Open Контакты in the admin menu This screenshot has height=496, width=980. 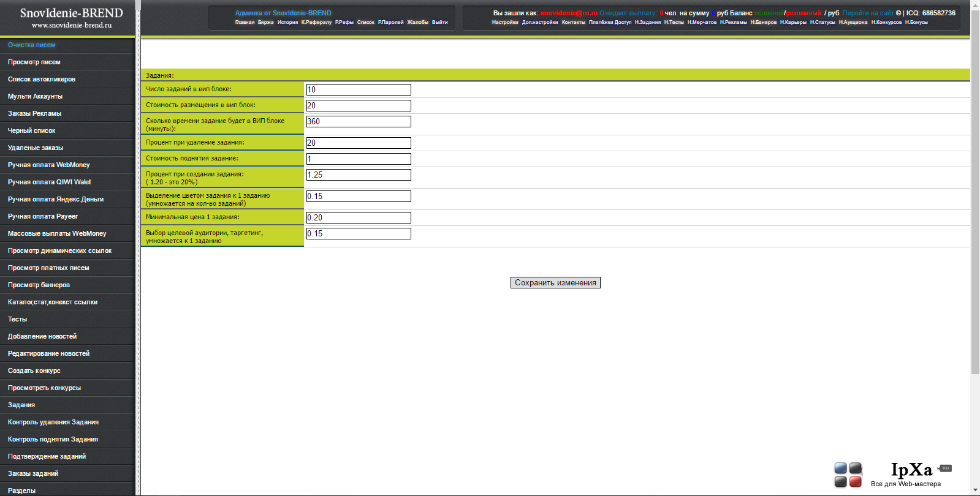point(574,23)
